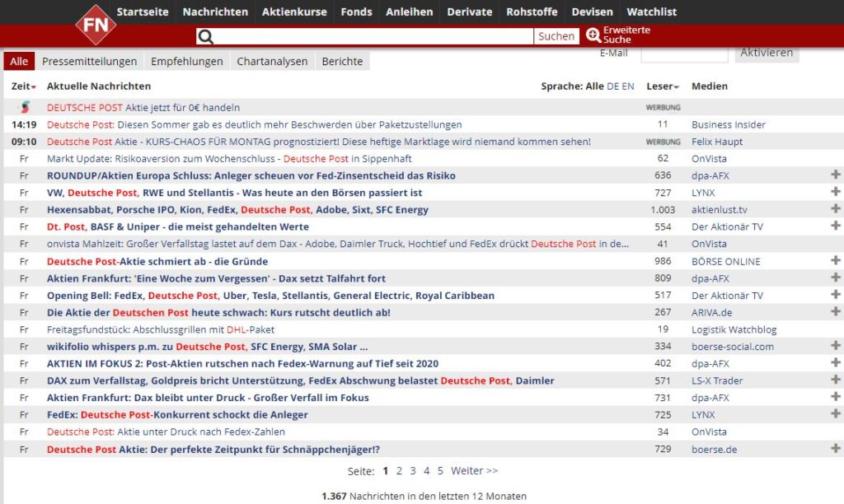Open the Aktienkurse menu item
844x504 pixels.
click(294, 12)
